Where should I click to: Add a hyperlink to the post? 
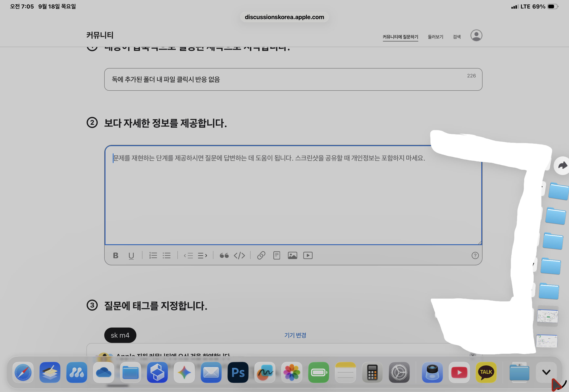click(261, 255)
